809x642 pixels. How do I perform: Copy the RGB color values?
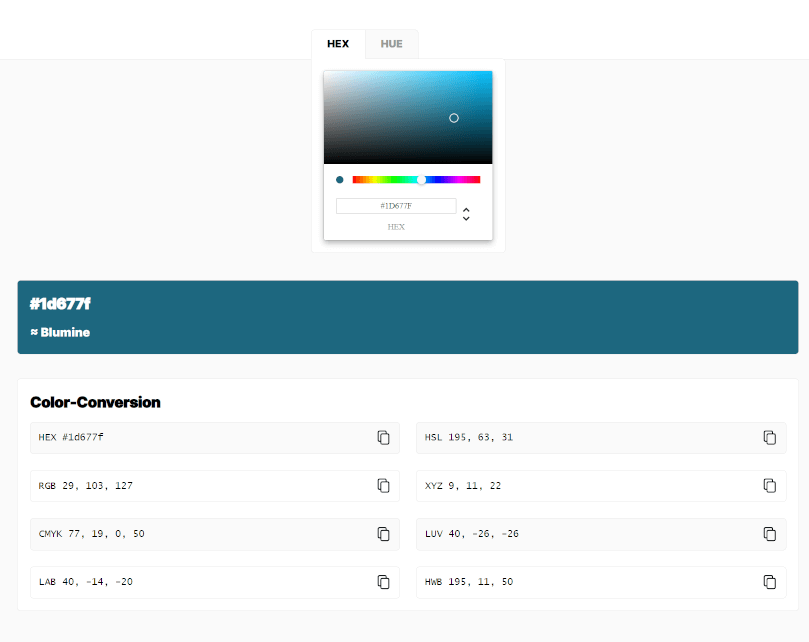pyautogui.click(x=383, y=485)
